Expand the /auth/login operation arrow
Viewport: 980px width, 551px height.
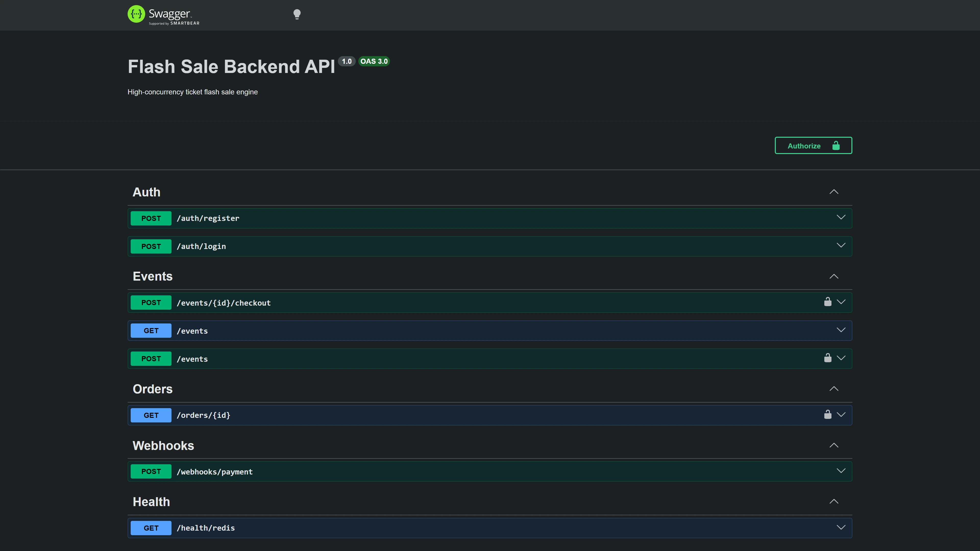(841, 246)
